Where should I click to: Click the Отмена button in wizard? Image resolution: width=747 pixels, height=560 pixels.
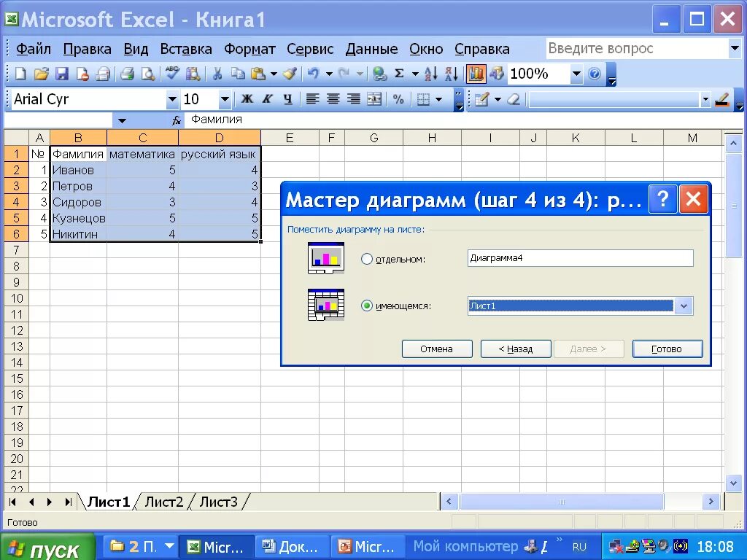[436, 349]
